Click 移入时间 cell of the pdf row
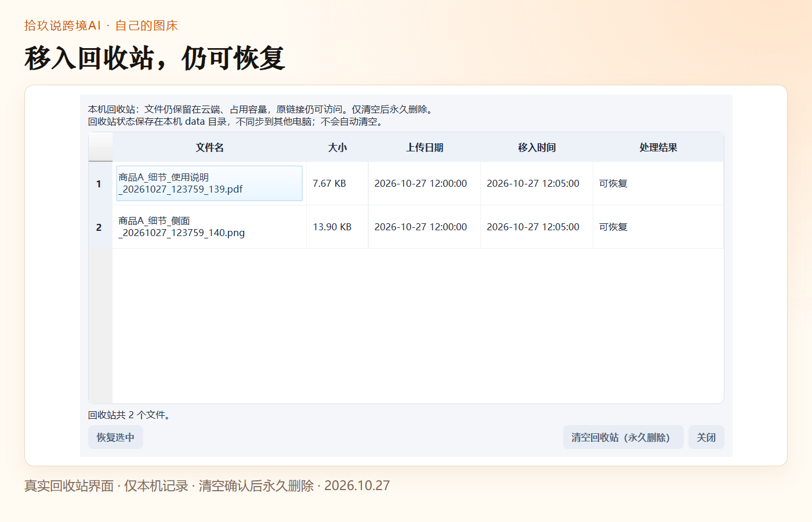This screenshot has height=522, width=812. click(537, 183)
